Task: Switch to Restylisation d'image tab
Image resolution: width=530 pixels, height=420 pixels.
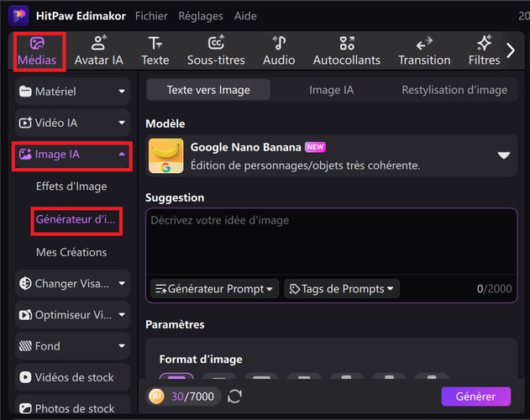Action: [x=454, y=90]
